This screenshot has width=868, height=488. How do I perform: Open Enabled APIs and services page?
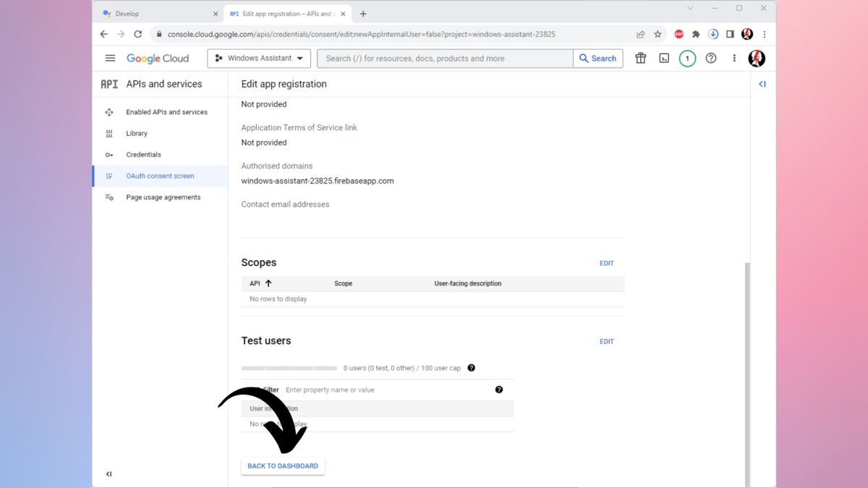click(166, 112)
